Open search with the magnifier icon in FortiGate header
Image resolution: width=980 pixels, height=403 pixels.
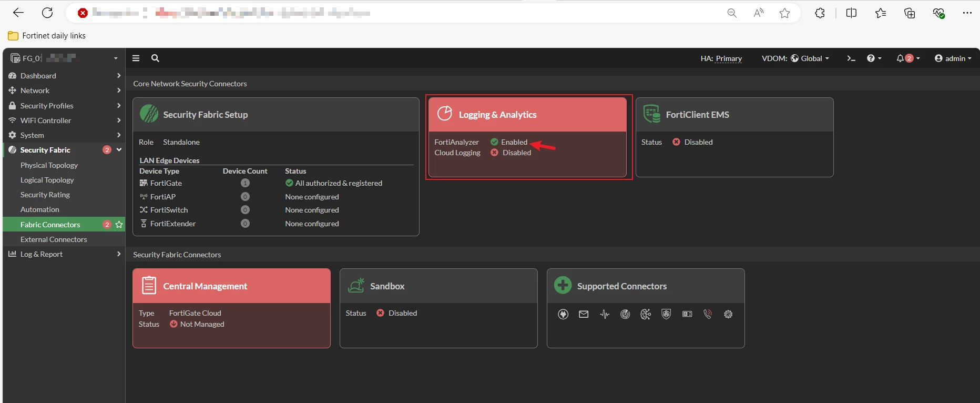click(155, 58)
